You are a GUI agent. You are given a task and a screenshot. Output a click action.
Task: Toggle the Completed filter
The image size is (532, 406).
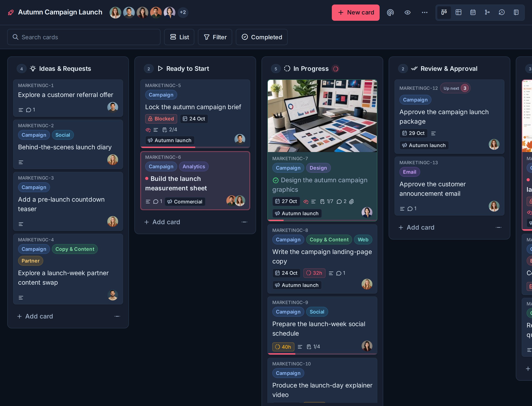click(x=261, y=37)
